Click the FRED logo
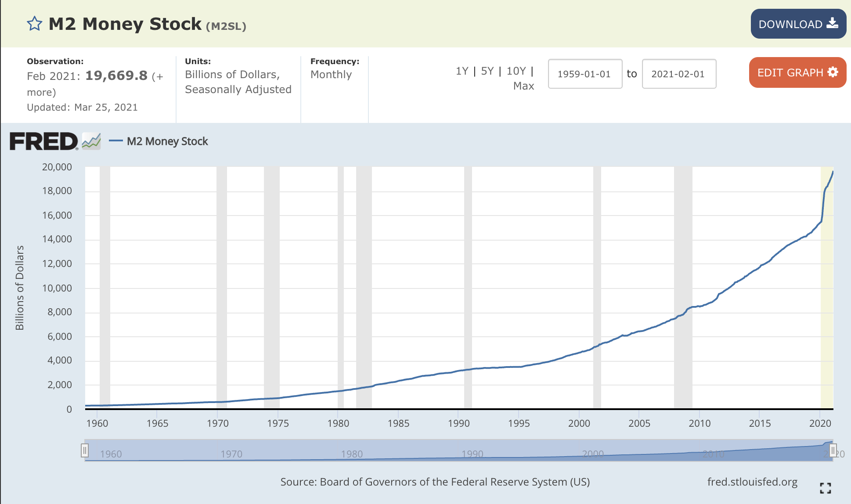This screenshot has width=851, height=504. [x=44, y=141]
